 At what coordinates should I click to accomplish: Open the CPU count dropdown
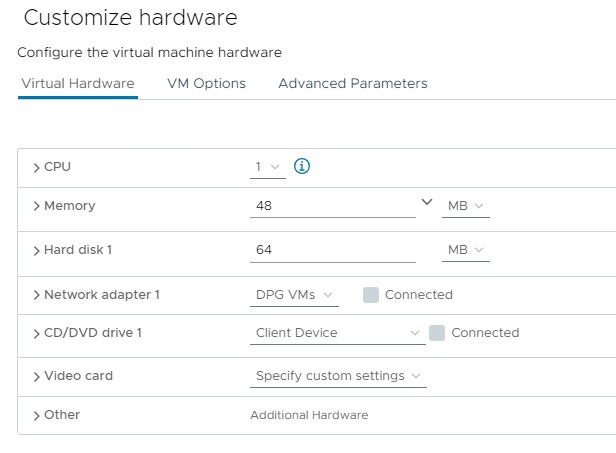coord(268,168)
